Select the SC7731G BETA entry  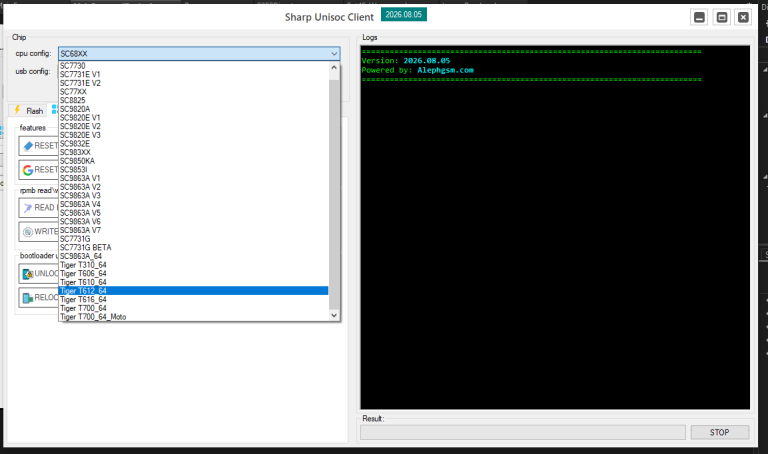click(x=193, y=247)
